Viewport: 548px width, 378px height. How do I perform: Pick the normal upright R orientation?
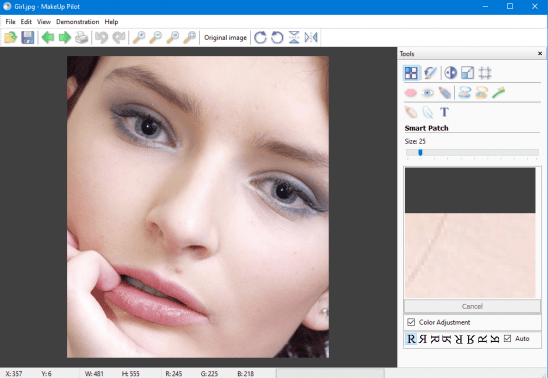click(411, 339)
